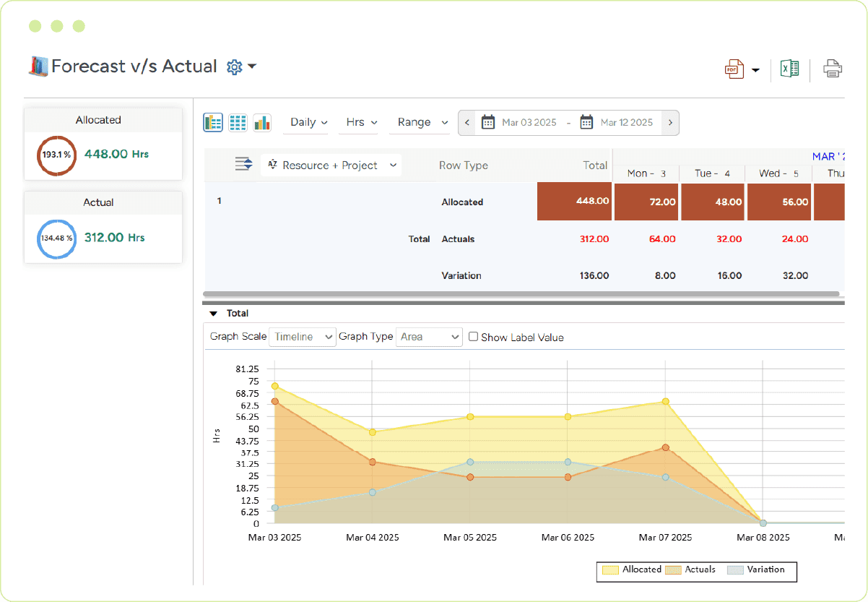The width and height of the screenshot is (868, 602).
Task: Open the dropdown arrow beside Forecast v/s Actual
Action: [x=251, y=66]
